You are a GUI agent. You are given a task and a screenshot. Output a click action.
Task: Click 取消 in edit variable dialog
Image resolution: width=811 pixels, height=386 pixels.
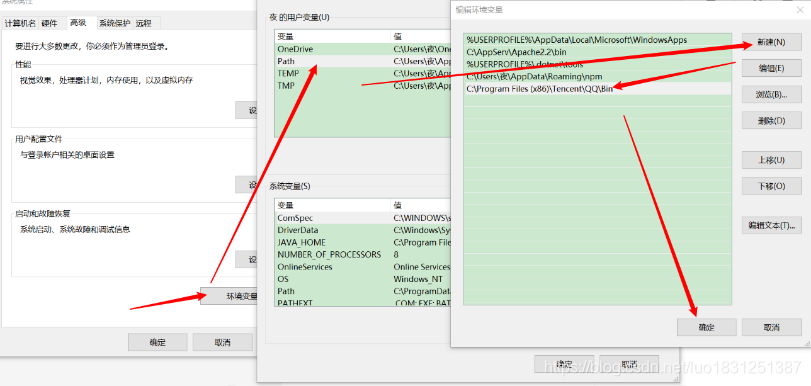click(x=772, y=327)
